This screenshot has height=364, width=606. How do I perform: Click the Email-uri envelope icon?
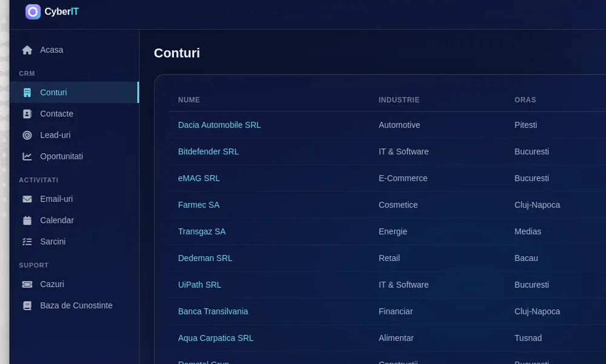point(27,199)
